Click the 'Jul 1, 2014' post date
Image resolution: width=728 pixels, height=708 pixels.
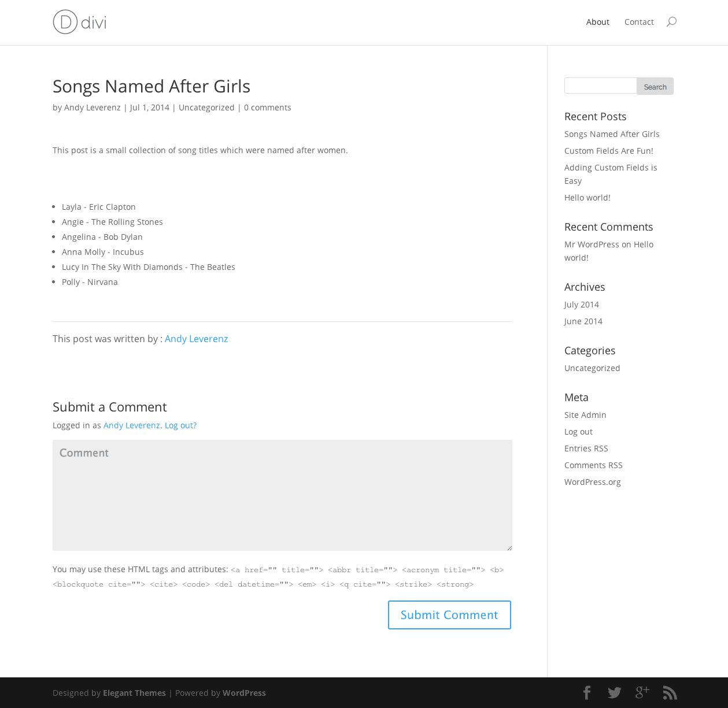(150, 108)
